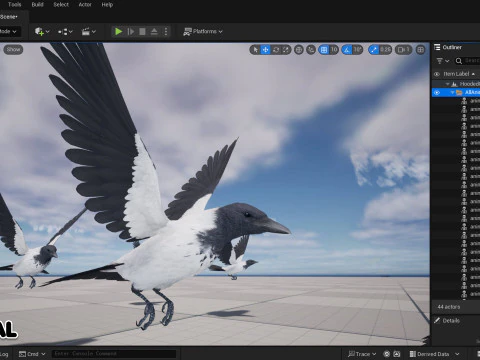This screenshot has height=360, width=480.
Task: Toggle world/local coordinate system globe icon
Action: click(x=299, y=50)
